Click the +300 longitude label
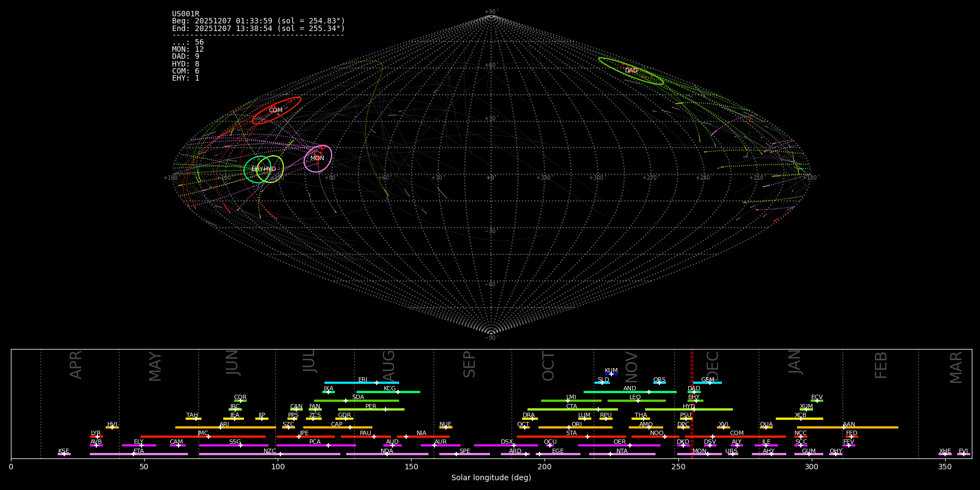The width and height of the screenshot is (980, 490). (x=596, y=178)
